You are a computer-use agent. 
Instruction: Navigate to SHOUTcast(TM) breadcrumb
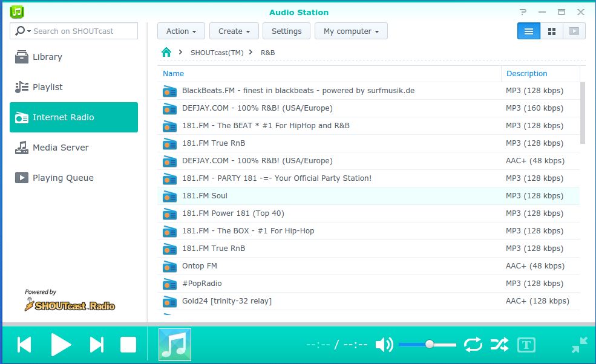click(x=217, y=53)
